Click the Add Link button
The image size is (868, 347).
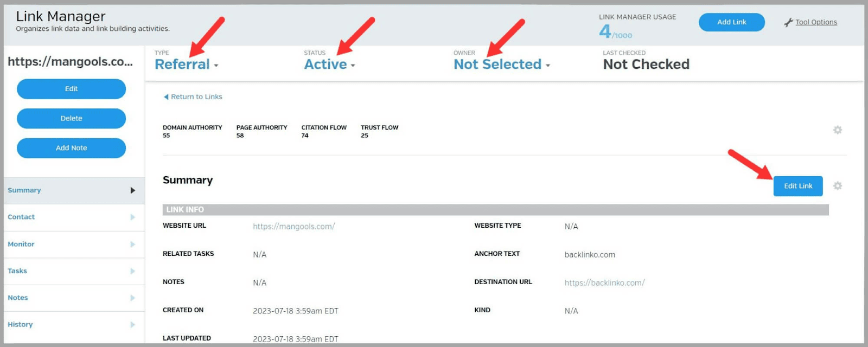[731, 22]
